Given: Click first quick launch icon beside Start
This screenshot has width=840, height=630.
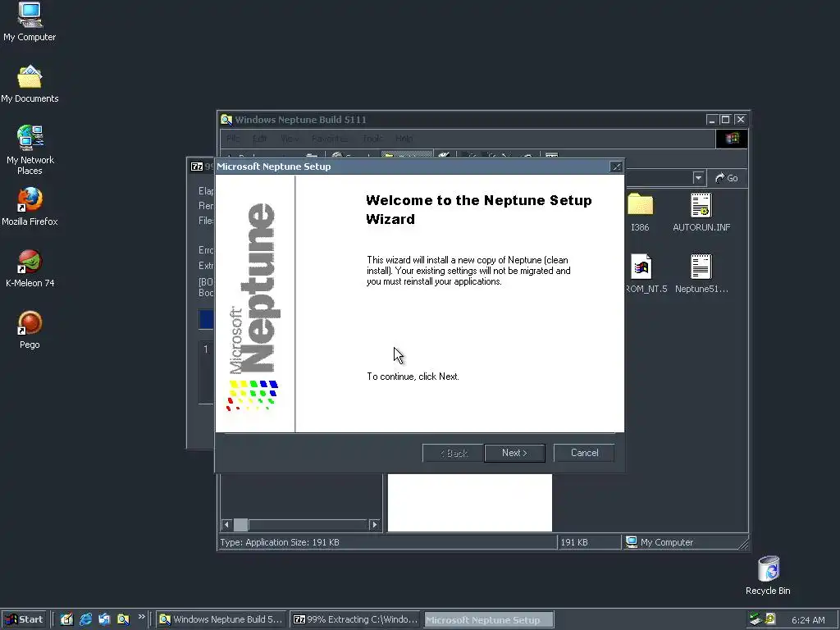Looking at the screenshot, I should coord(66,619).
